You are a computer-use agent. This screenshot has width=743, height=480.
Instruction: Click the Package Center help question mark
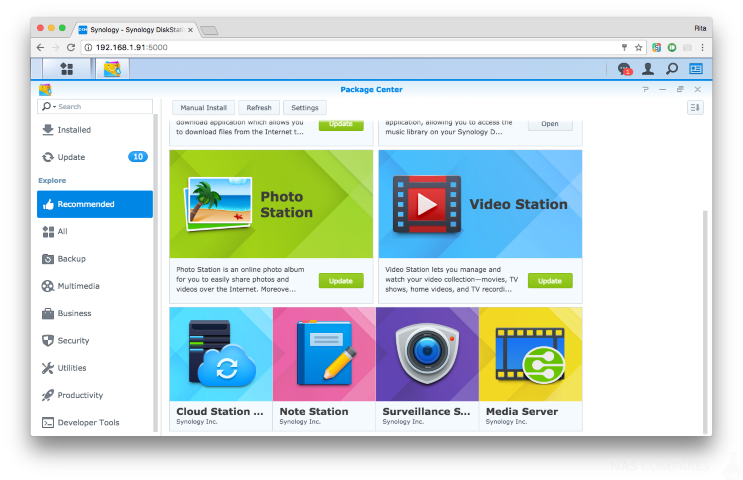pyautogui.click(x=645, y=90)
